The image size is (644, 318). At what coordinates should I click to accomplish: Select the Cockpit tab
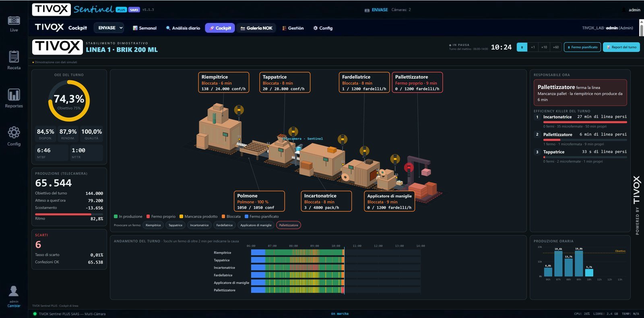[221, 28]
